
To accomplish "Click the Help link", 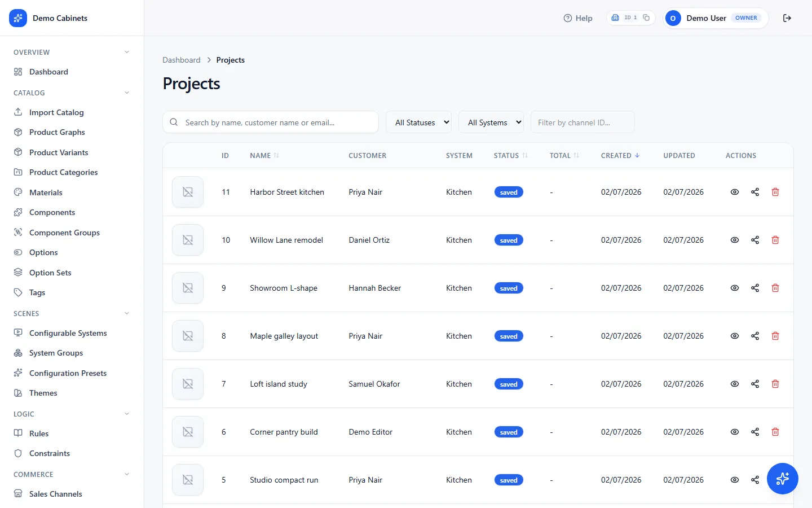I will click(x=578, y=18).
